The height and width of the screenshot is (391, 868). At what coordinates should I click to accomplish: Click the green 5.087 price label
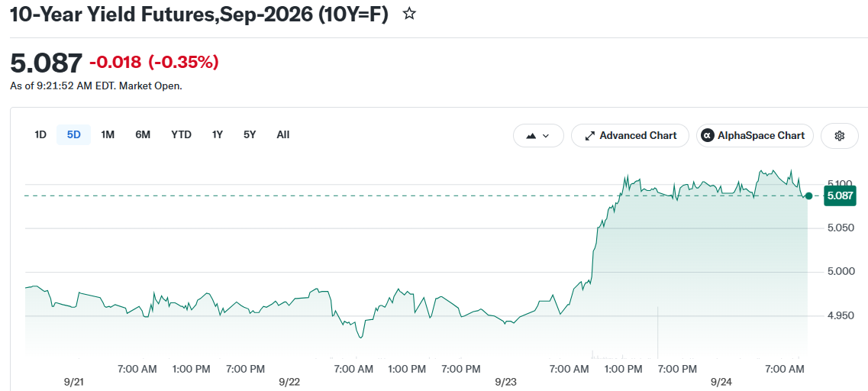tap(841, 195)
